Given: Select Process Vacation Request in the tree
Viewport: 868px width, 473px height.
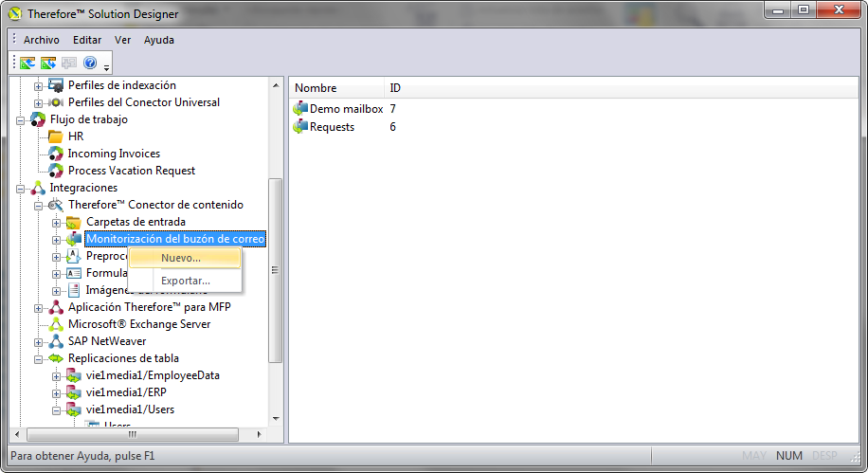Looking at the screenshot, I should pyautogui.click(x=132, y=171).
